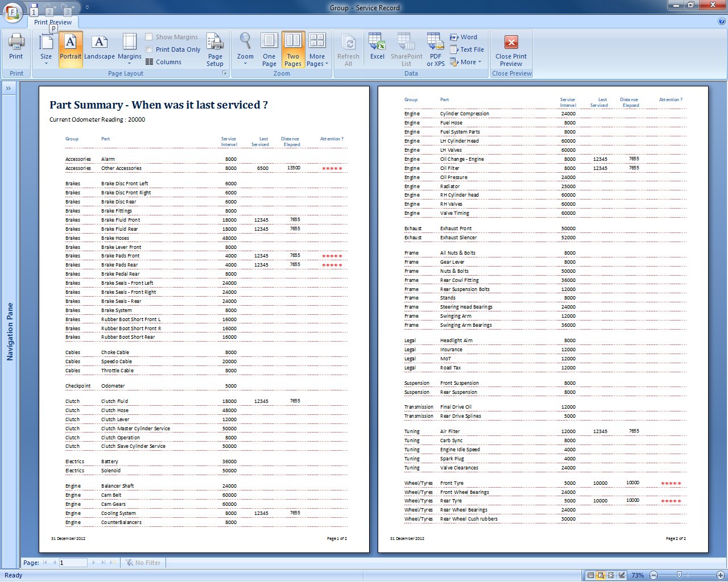Open the Margins dropdown
The width and height of the screenshot is (728, 582).
click(x=130, y=49)
